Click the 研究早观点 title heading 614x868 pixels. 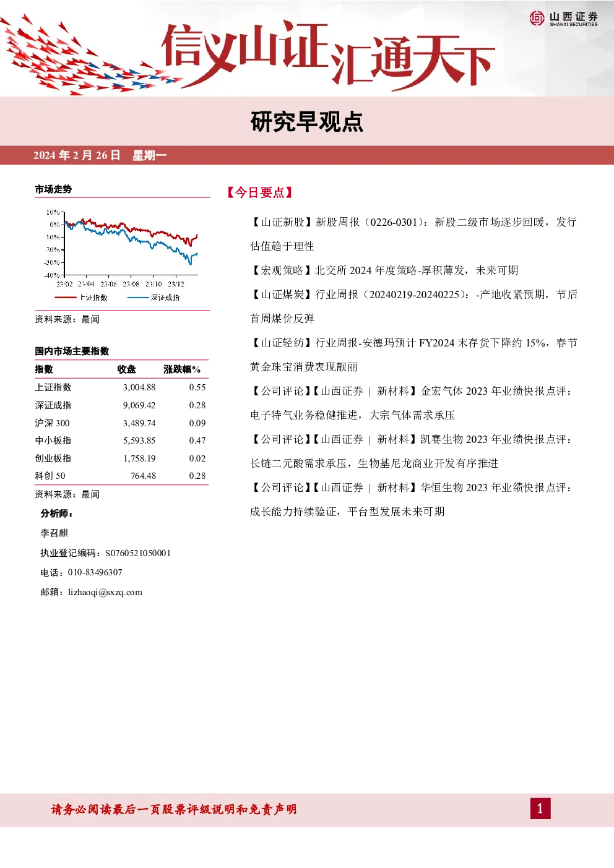[x=307, y=122]
